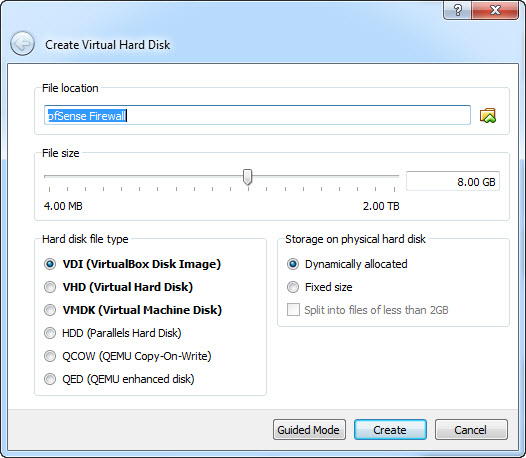Click the back arrow icon

click(22, 44)
